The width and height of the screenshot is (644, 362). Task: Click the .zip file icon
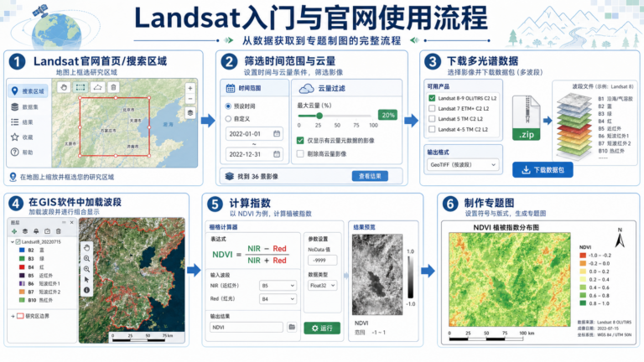[x=526, y=118]
